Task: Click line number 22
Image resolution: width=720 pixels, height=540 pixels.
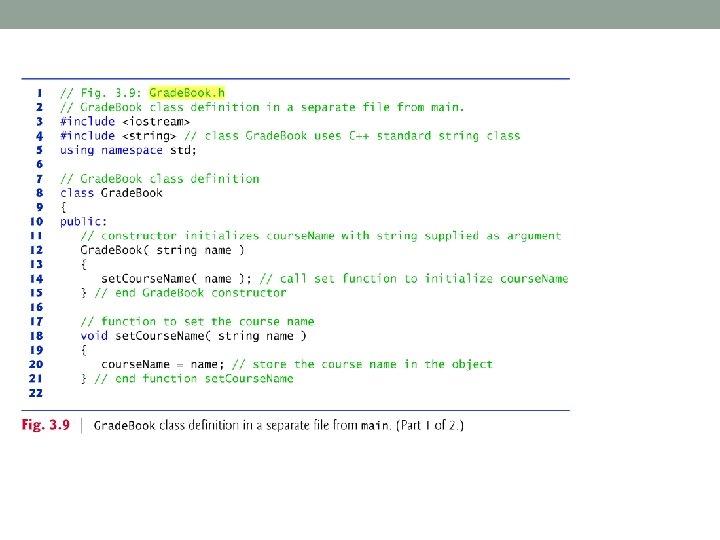Action: (x=36, y=393)
